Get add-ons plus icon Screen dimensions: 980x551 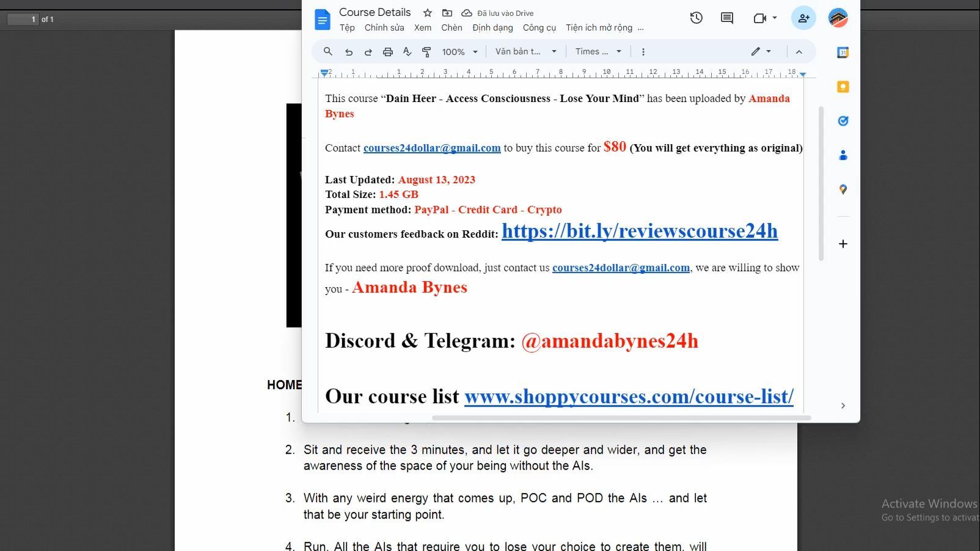[x=843, y=244]
